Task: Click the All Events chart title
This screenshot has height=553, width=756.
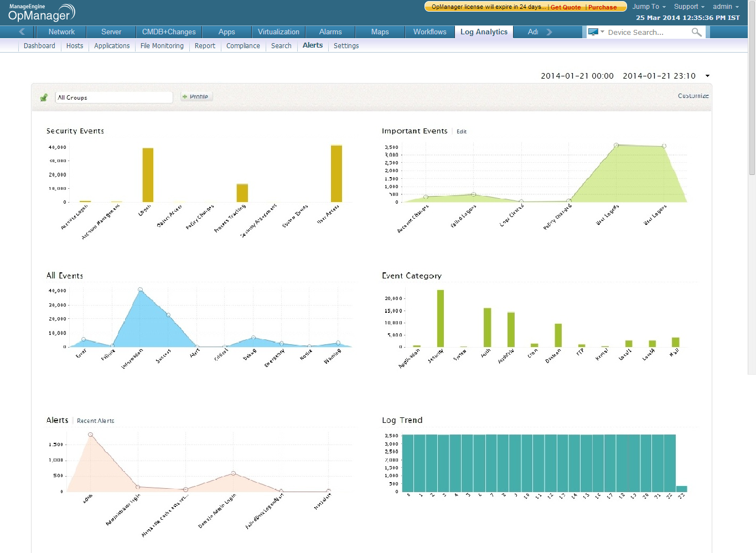Action: coord(65,276)
